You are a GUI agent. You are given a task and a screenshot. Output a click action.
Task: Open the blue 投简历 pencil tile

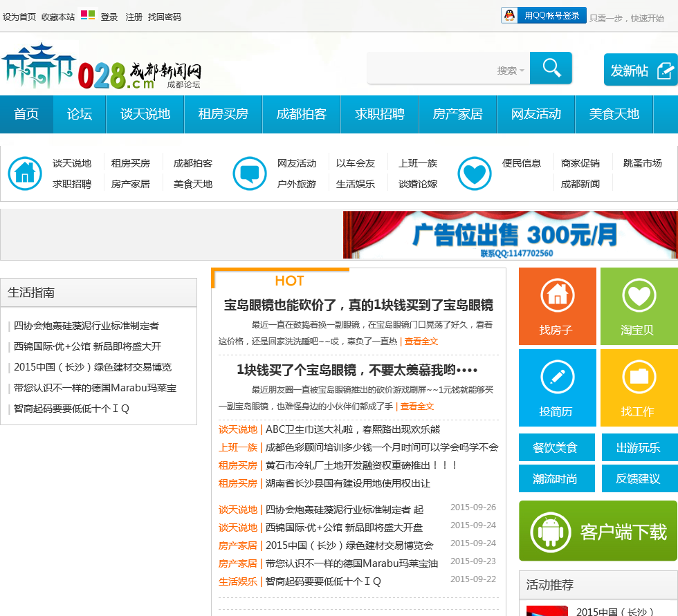[x=558, y=388]
